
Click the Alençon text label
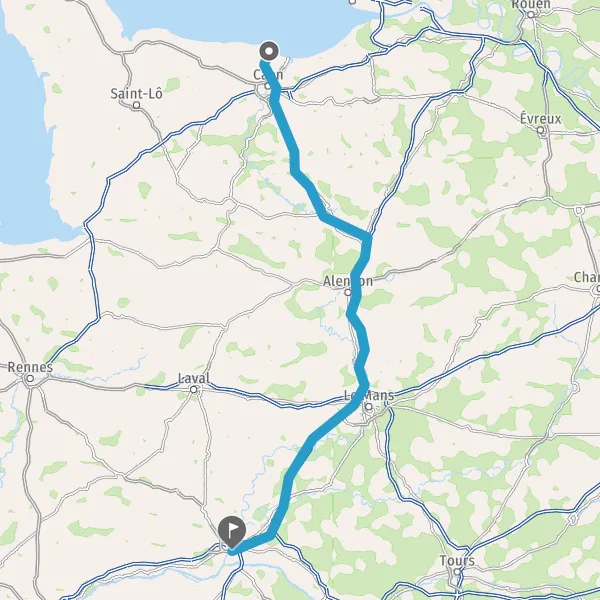point(348,281)
